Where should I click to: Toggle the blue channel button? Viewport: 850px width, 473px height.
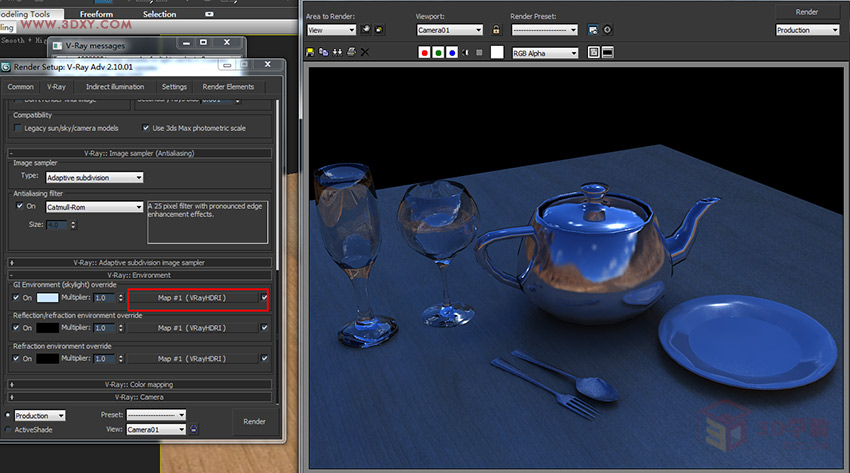pyautogui.click(x=452, y=53)
